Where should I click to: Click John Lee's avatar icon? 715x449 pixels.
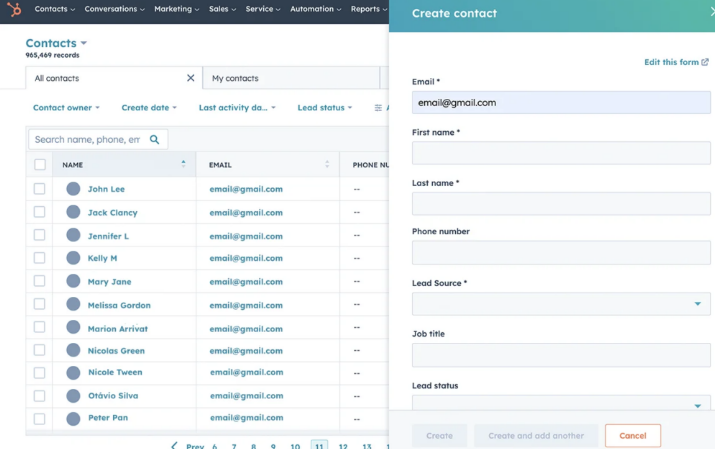pyautogui.click(x=73, y=189)
